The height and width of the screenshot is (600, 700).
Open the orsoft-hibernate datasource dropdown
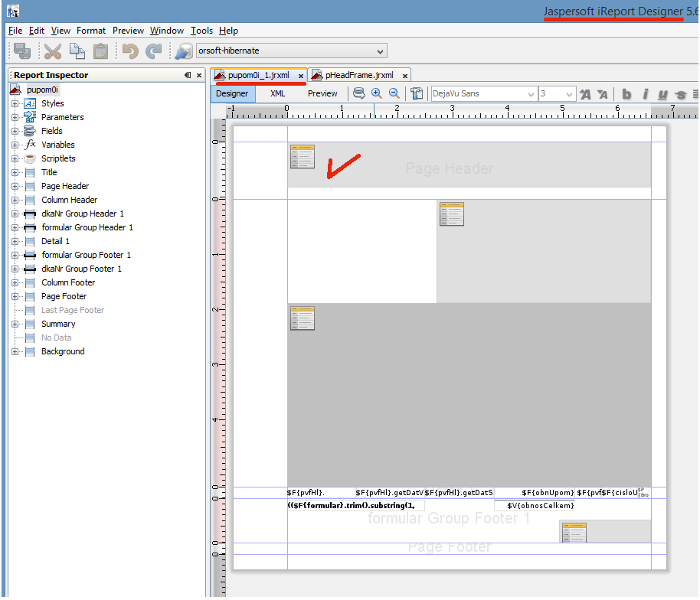pos(381,51)
